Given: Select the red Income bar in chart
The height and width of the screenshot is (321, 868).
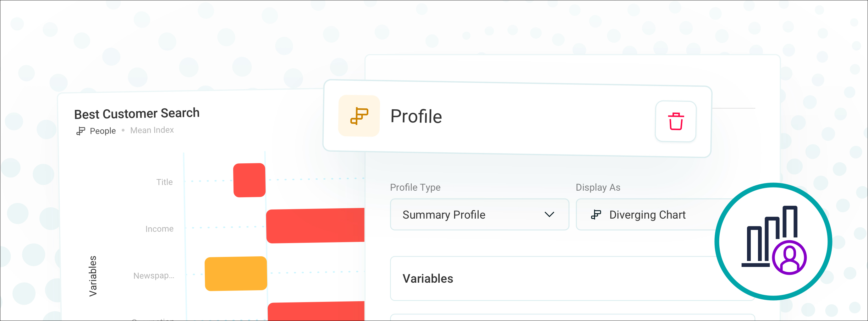Looking at the screenshot, I should (x=316, y=225).
